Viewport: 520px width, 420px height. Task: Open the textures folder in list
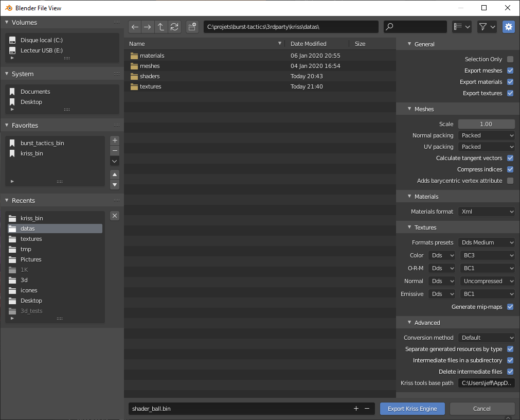(x=150, y=86)
